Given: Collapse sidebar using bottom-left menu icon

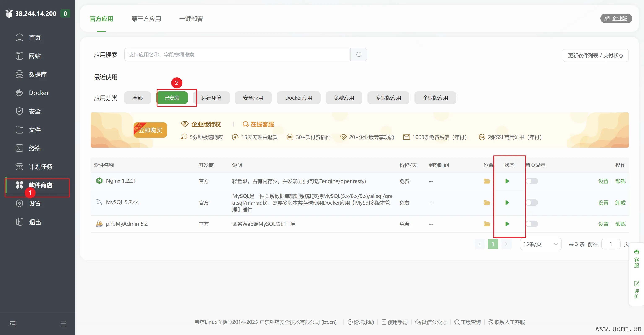Looking at the screenshot, I should tap(13, 324).
